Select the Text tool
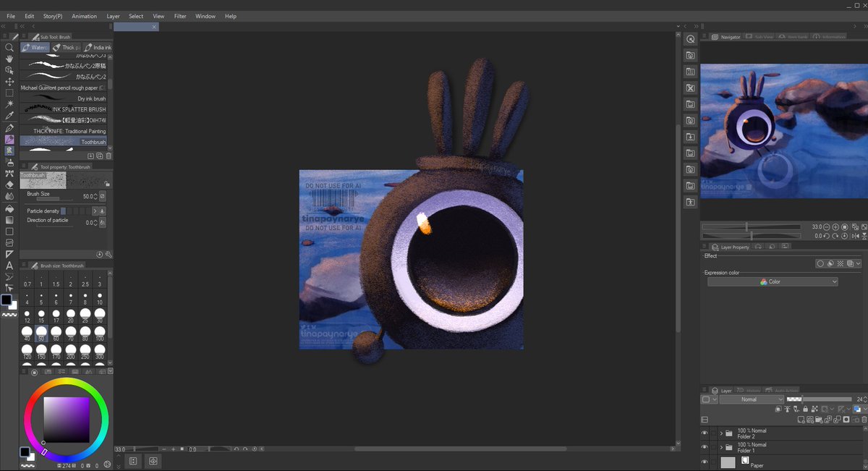 [9, 266]
